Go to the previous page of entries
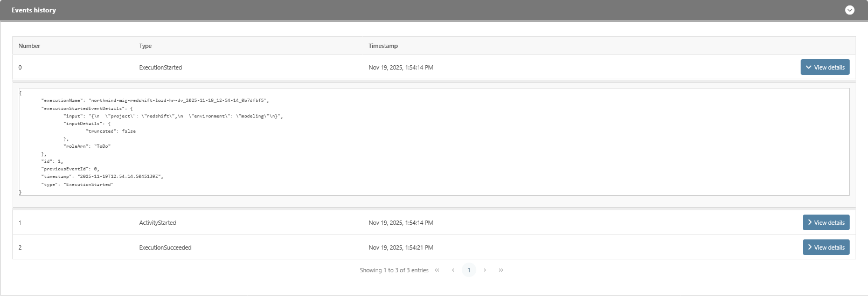868x296 pixels. tap(453, 270)
